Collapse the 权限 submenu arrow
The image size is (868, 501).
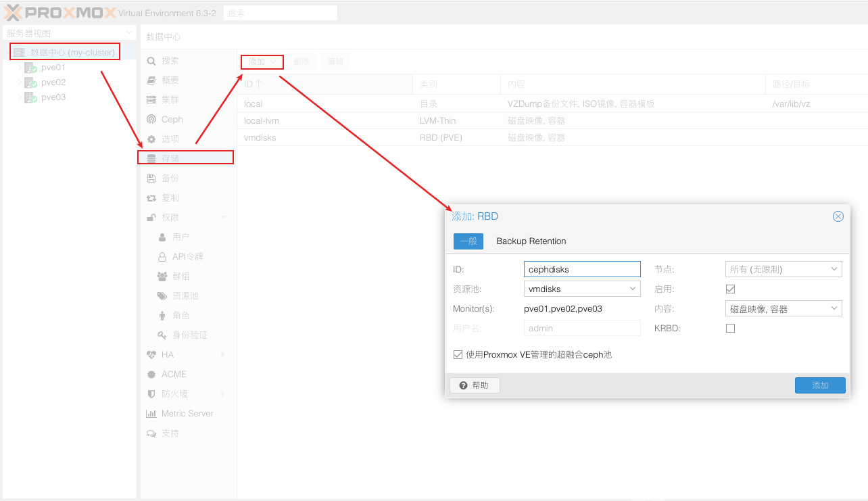click(x=223, y=218)
